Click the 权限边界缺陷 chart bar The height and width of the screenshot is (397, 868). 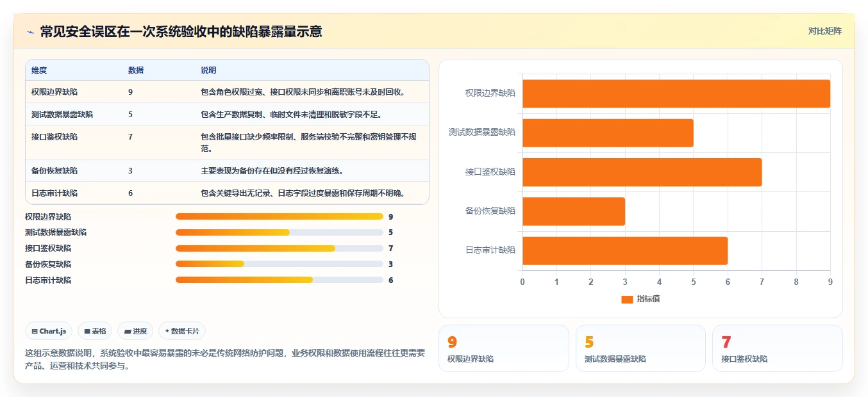pyautogui.click(x=676, y=93)
